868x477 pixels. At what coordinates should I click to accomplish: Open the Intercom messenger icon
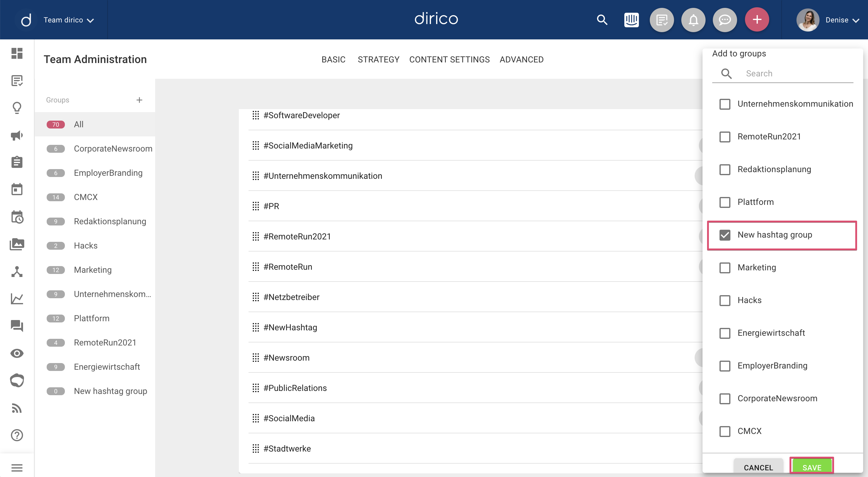[x=631, y=20]
